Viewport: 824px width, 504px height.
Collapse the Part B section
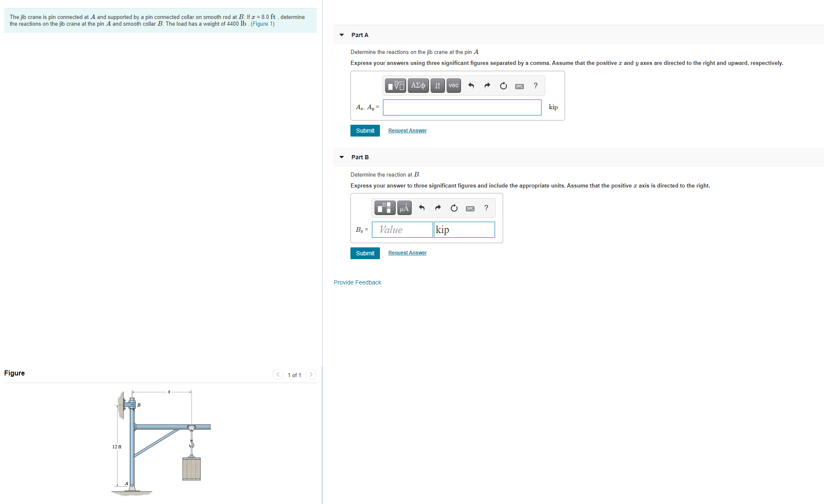pos(342,157)
